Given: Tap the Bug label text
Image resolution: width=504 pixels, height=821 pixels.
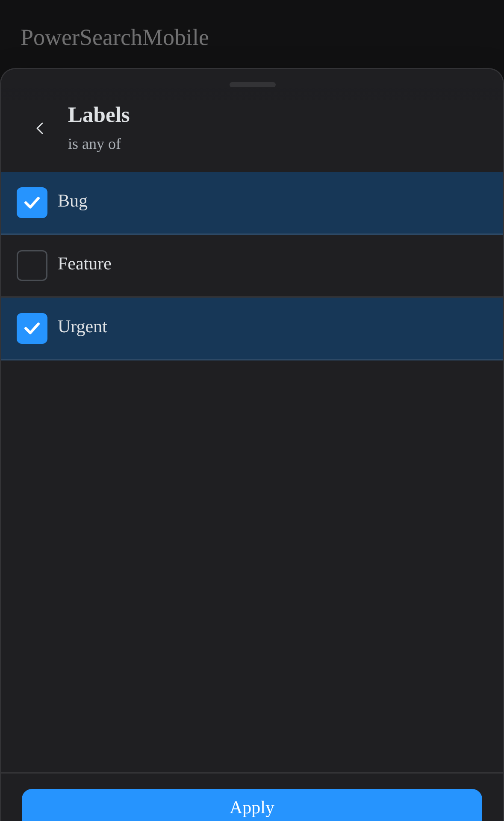Looking at the screenshot, I should click(73, 201).
